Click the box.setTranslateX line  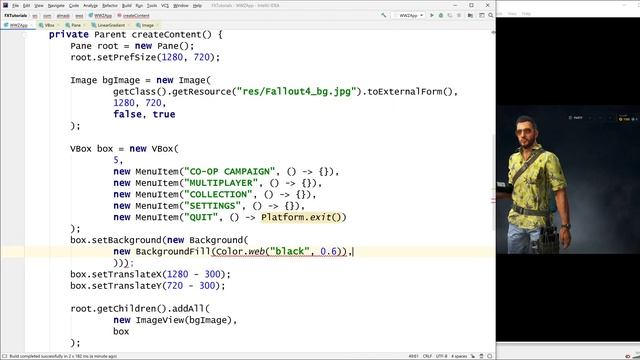(151, 274)
